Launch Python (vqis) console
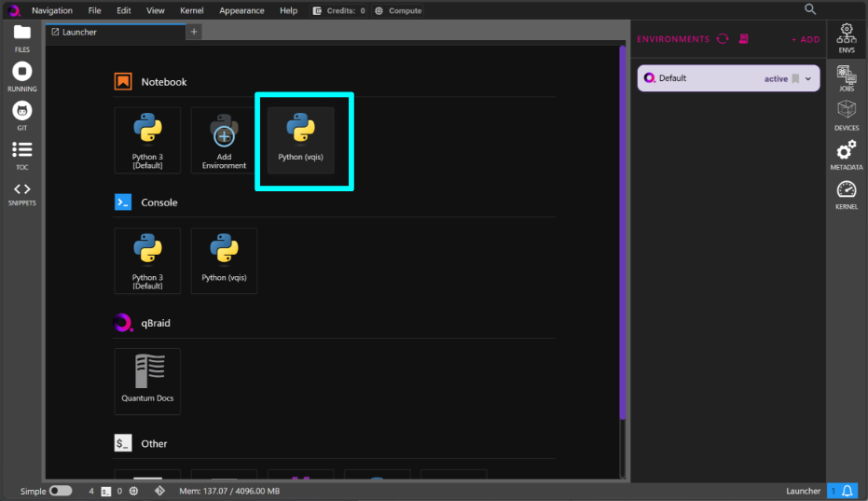 coord(224,260)
